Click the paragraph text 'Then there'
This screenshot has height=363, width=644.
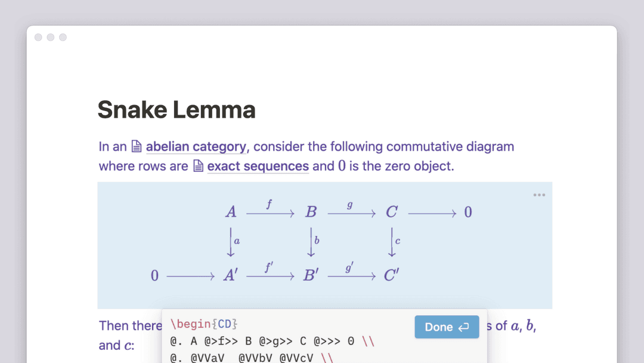point(131,325)
